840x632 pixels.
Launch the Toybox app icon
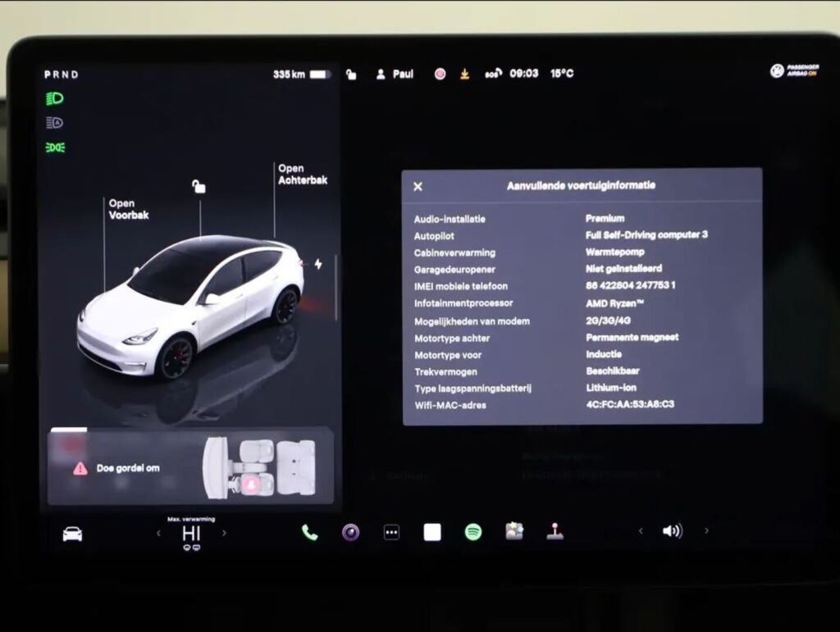[x=514, y=531]
